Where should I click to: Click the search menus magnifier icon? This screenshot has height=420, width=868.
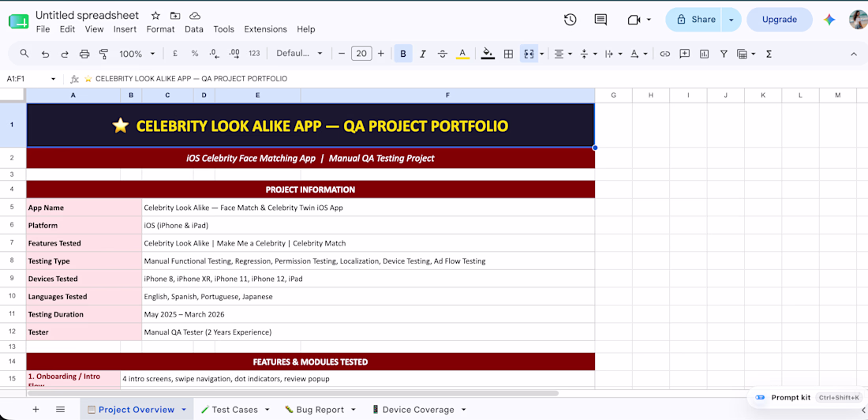(x=24, y=53)
